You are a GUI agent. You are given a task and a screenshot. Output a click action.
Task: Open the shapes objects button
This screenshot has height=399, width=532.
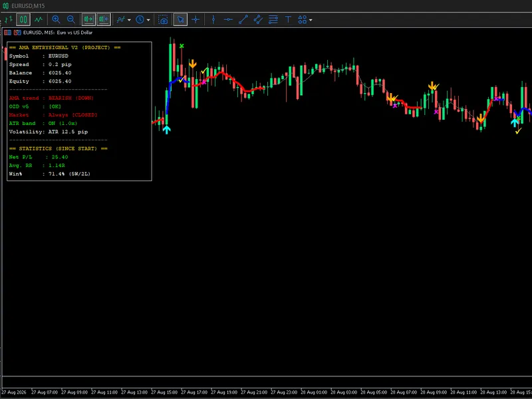click(302, 19)
